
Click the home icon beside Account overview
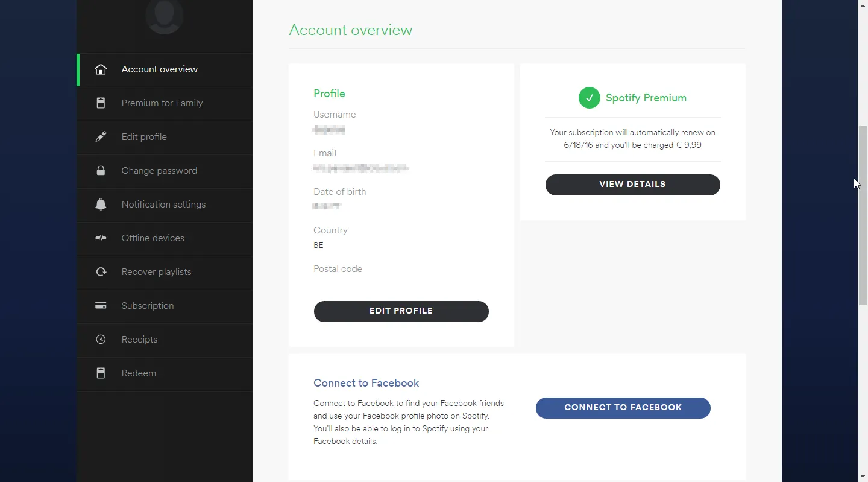(x=101, y=69)
